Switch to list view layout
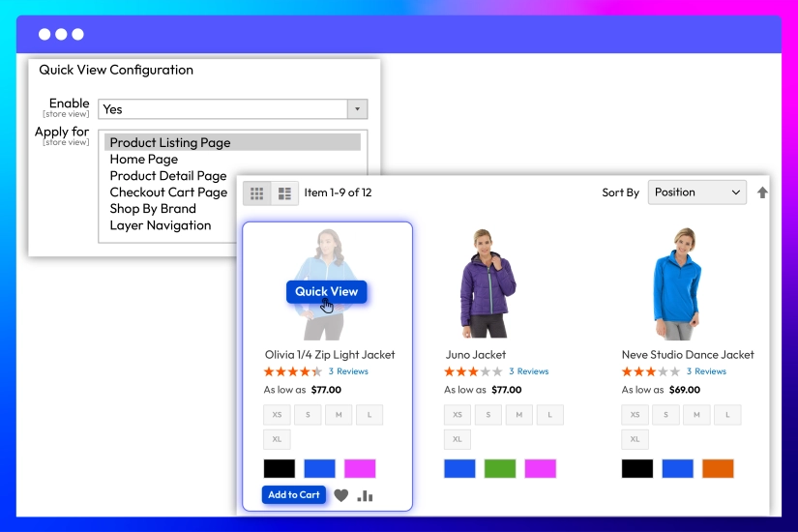This screenshot has height=532, width=798. pyautogui.click(x=284, y=192)
